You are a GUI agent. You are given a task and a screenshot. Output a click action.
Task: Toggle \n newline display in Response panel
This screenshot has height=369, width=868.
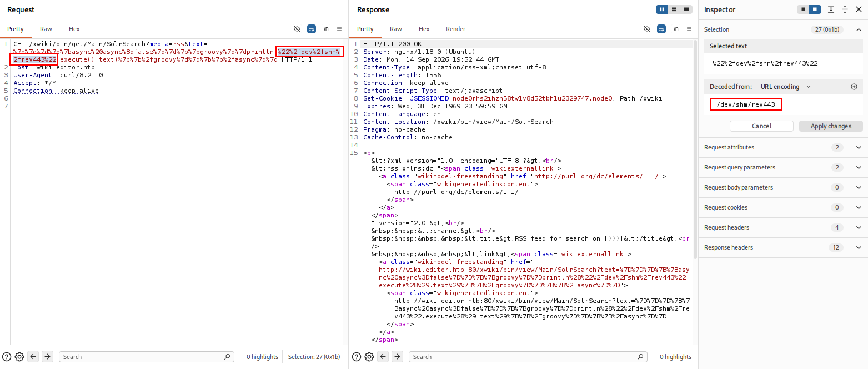tap(676, 29)
